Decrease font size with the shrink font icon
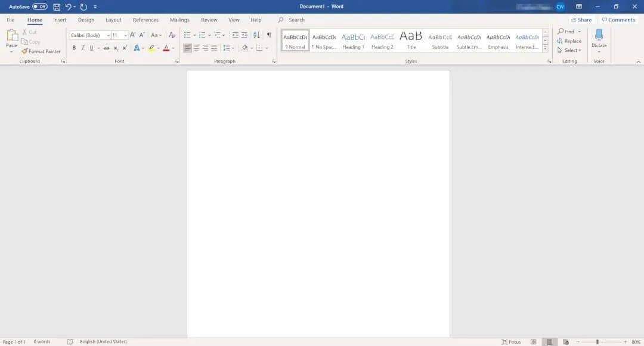This screenshot has height=346, width=644. 142,35
